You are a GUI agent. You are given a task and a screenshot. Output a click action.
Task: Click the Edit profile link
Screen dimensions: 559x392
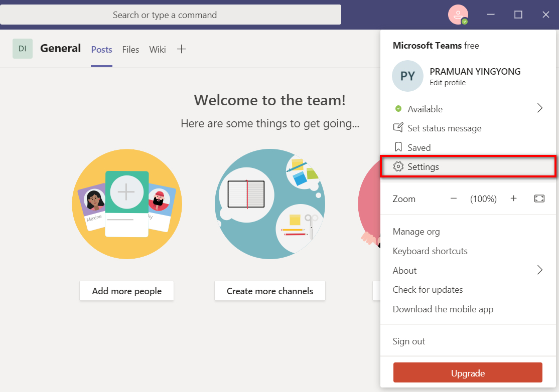(x=448, y=83)
